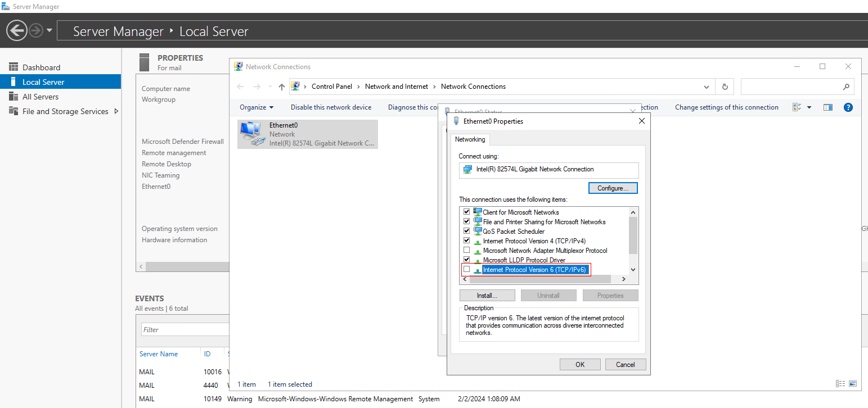Click the Local Server icon in sidebar
Viewport: 868px width, 408px height.
click(x=14, y=82)
